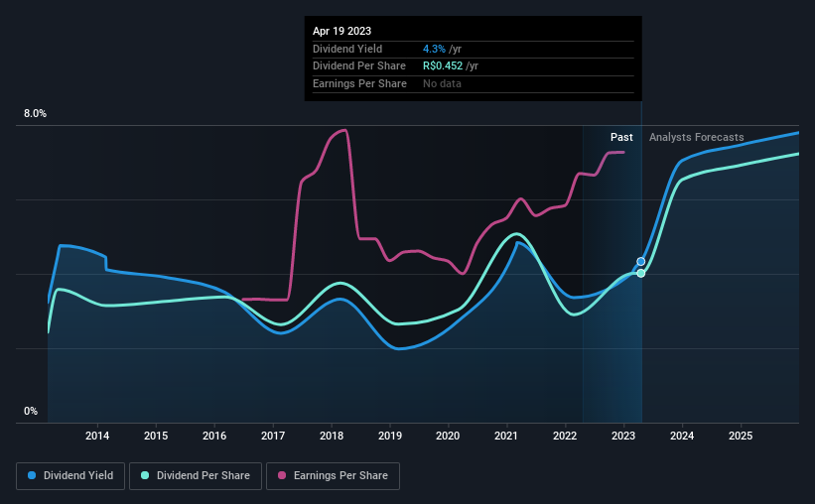
Task: Click the Earnings Per Share row label in tooltip
Action: point(359,83)
